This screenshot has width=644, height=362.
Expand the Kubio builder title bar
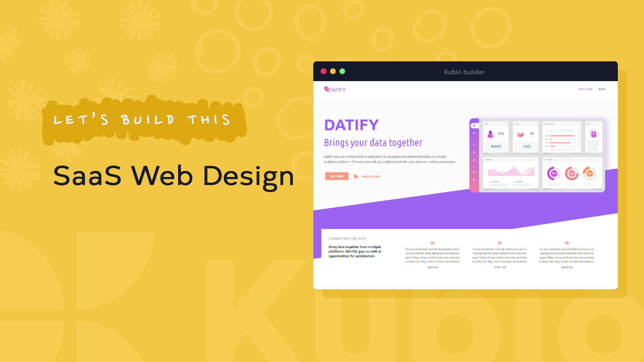[x=465, y=72]
